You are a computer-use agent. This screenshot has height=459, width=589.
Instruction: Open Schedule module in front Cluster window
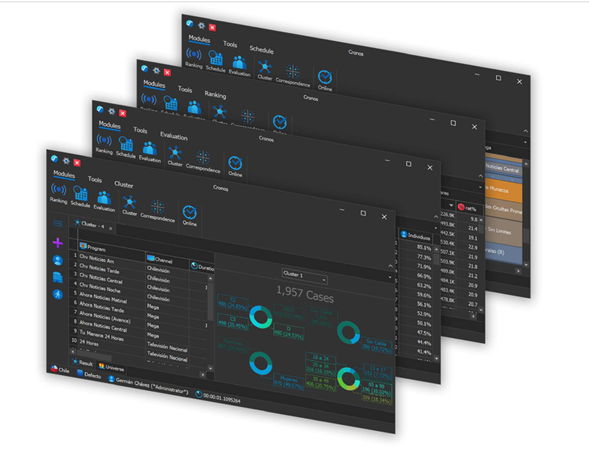tap(80, 196)
